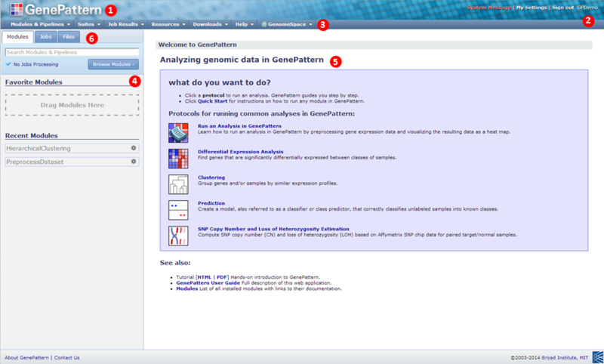Viewport: 604px width, 364px height.
Task: Open the GenePattern User Guide link
Action: click(x=208, y=282)
